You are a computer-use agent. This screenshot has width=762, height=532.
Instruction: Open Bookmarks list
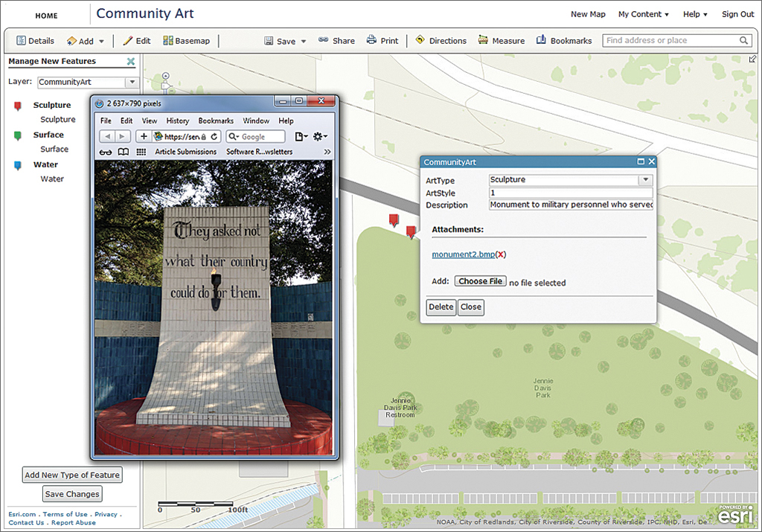coord(564,40)
